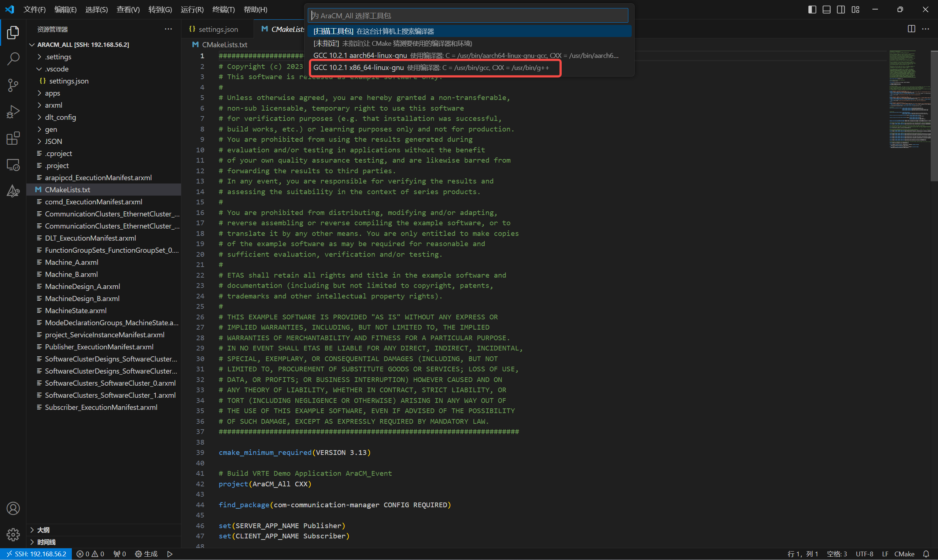The width and height of the screenshot is (938, 560).
Task: Expand the 大纲 outline section
Action: tap(43, 530)
